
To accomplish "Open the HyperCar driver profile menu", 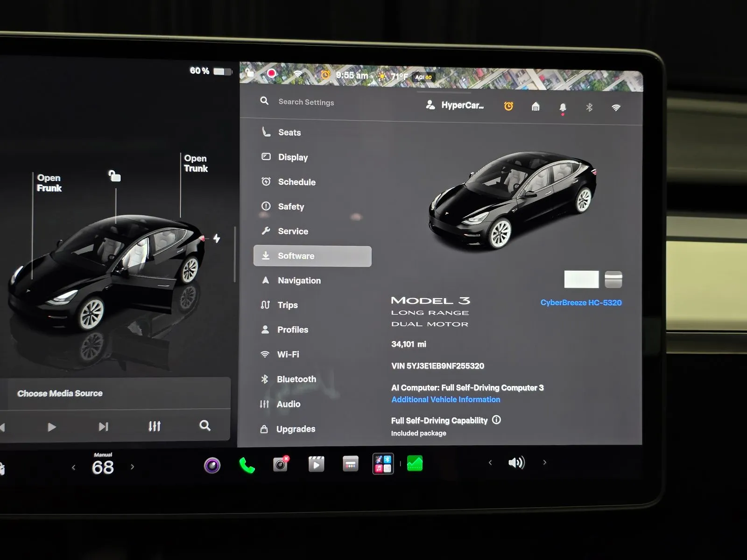I will pos(455,105).
